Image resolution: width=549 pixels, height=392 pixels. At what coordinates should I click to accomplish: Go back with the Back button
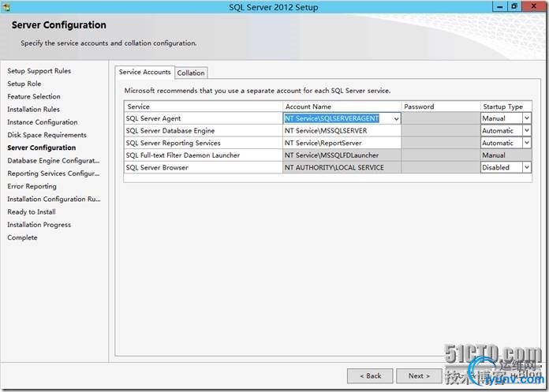[370, 376]
